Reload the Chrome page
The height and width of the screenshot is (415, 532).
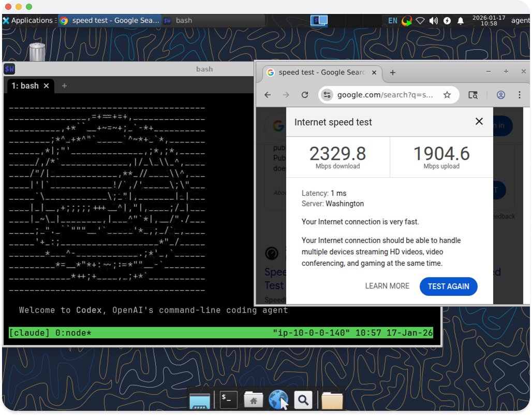pos(305,95)
